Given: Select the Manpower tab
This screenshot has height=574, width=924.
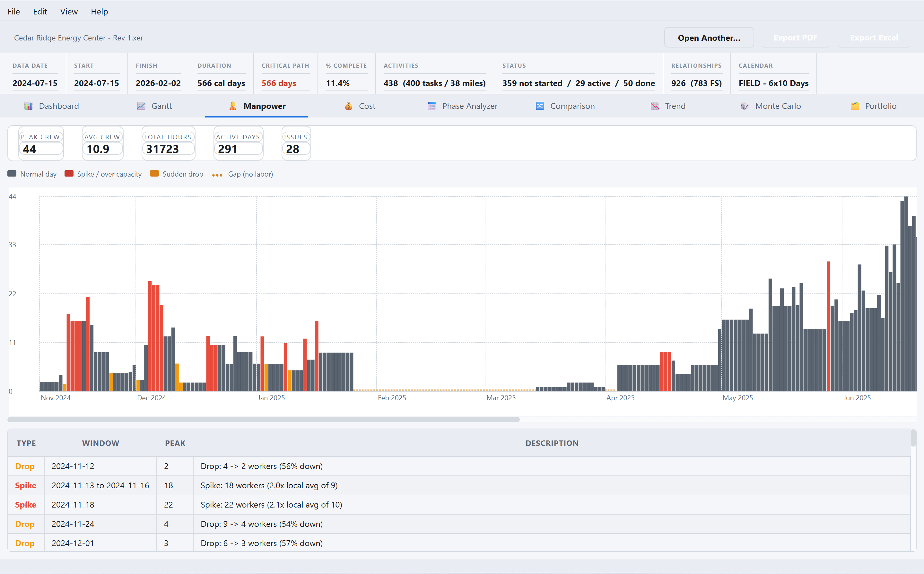Looking at the screenshot, I should coord(257,106).
